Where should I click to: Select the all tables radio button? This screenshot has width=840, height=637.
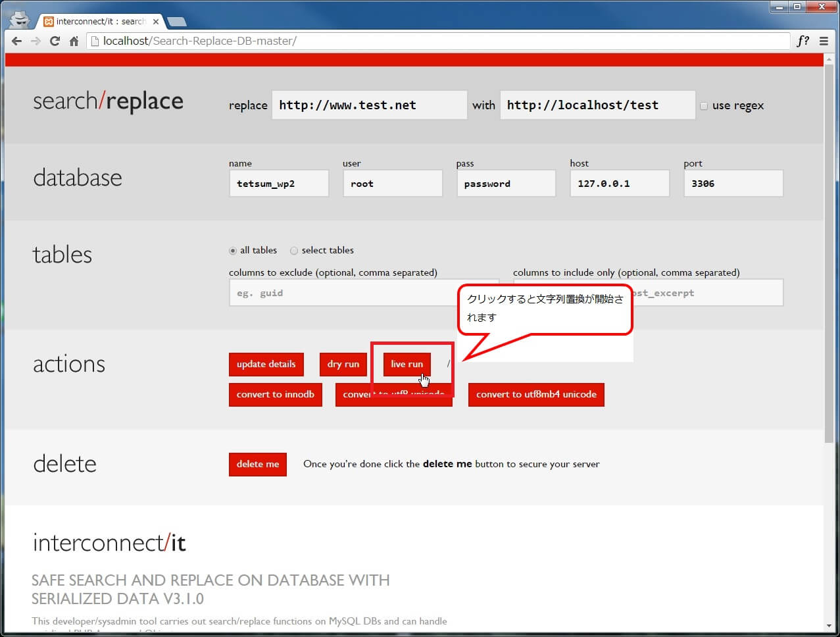tap(233, 251)
